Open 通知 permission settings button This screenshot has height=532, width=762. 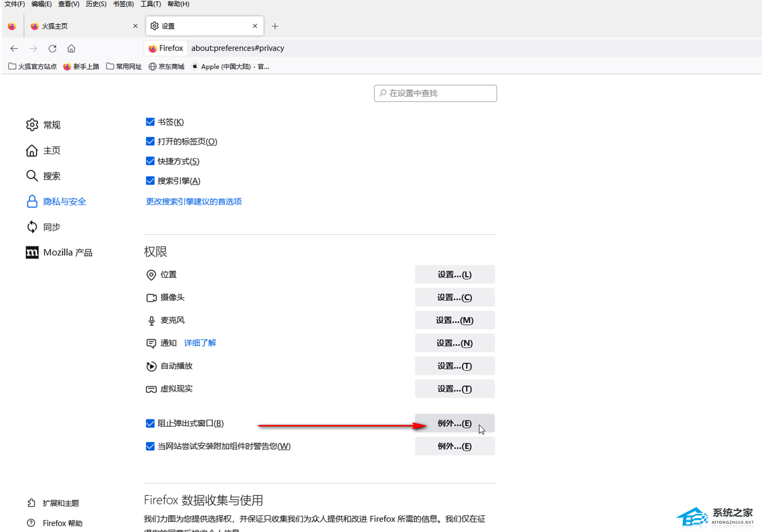tap(455, 343)
